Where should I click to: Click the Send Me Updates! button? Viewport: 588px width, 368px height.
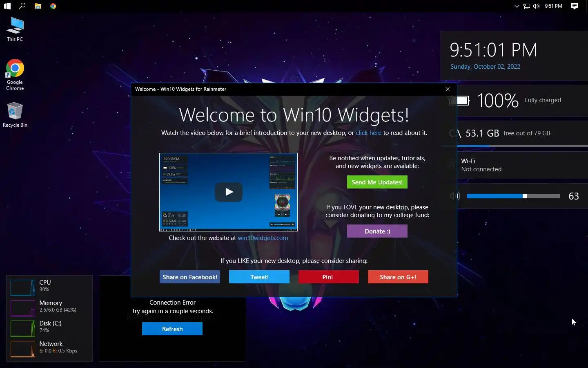click(377, 182)
